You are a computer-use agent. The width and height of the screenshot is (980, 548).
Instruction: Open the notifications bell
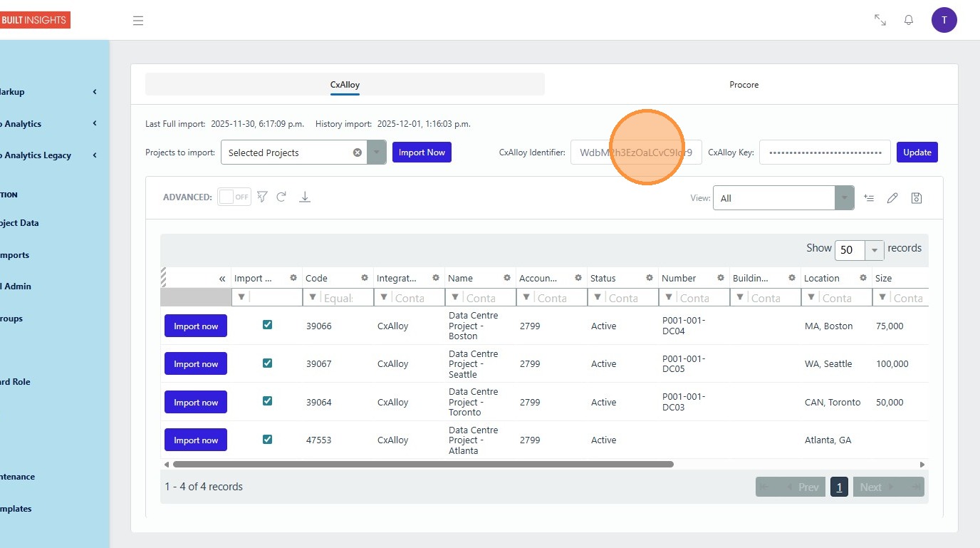pos(909,20)
